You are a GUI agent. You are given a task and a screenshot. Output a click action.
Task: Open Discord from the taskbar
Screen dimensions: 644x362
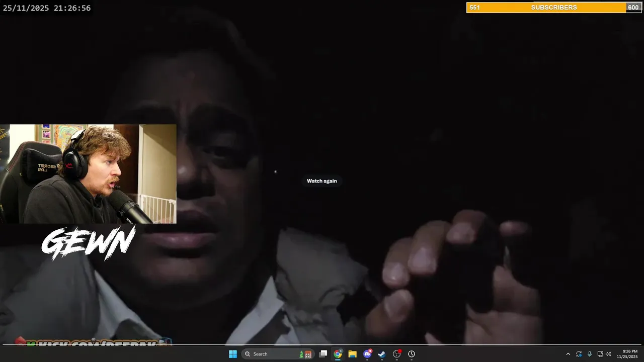[367, 354]
